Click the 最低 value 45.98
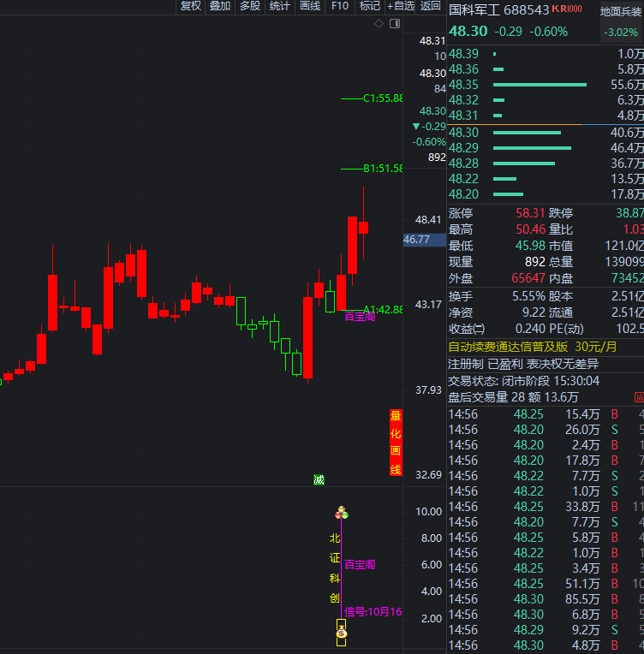 [x=530, y=246]
